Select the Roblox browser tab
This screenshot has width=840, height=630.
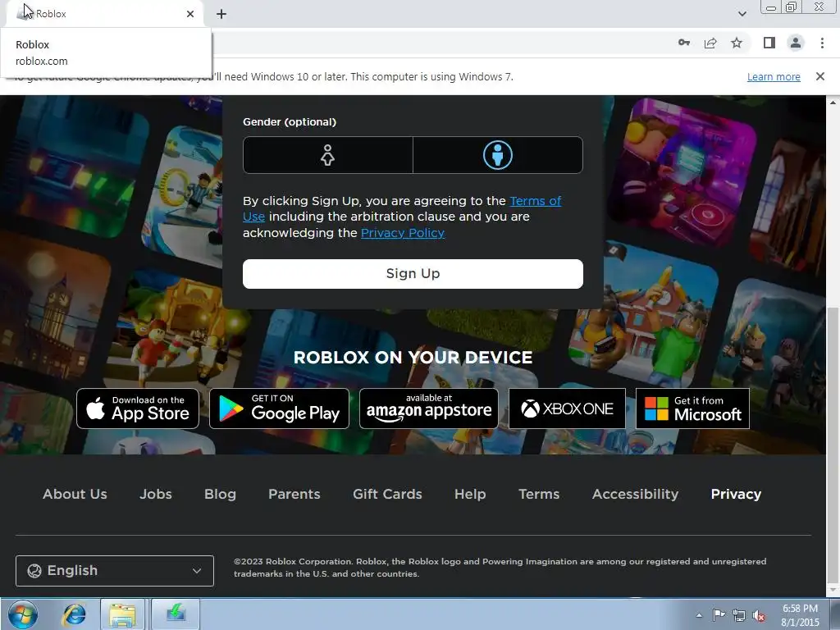(104, 14)
